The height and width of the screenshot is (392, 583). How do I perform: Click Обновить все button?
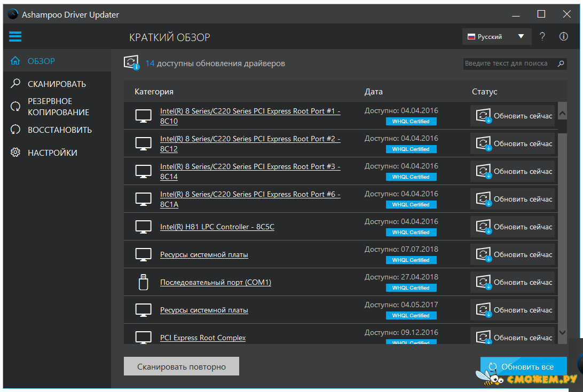click(x=523, y=366)
